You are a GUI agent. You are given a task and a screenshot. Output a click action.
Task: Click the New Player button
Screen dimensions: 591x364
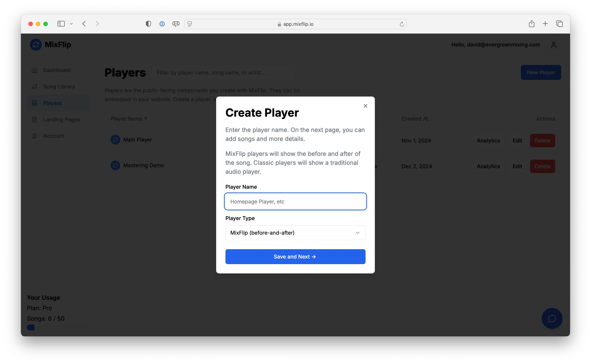(x=541, y=72)
